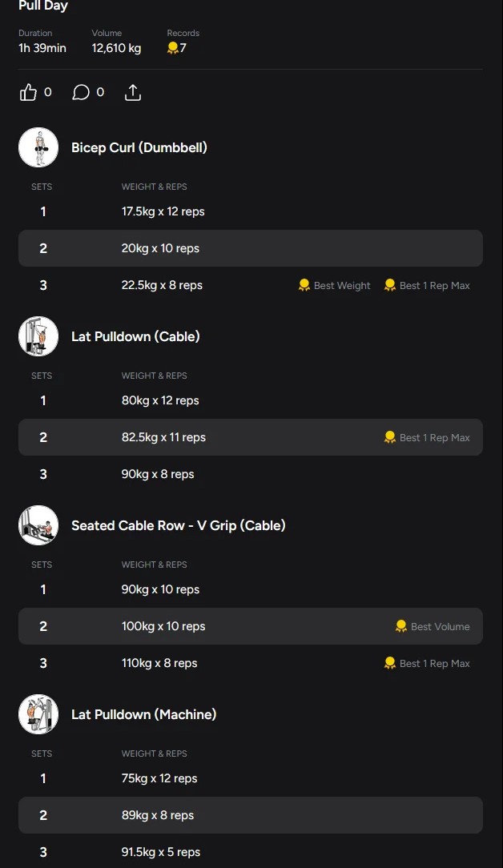Screen dimensions: 503x868
Task: Open the Lat Pulldown (Machine) title
Action: (143, 714)
